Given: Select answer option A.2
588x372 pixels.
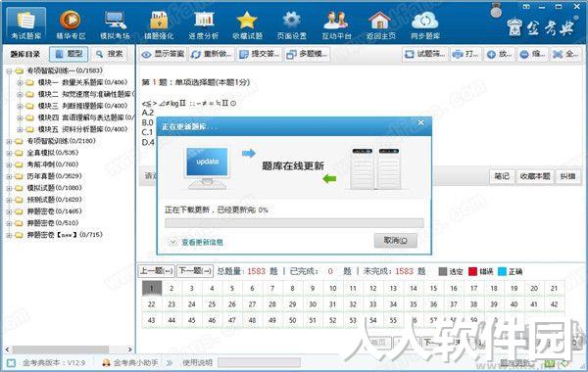Looking at the screenshot, I should [x=148, y=113].
